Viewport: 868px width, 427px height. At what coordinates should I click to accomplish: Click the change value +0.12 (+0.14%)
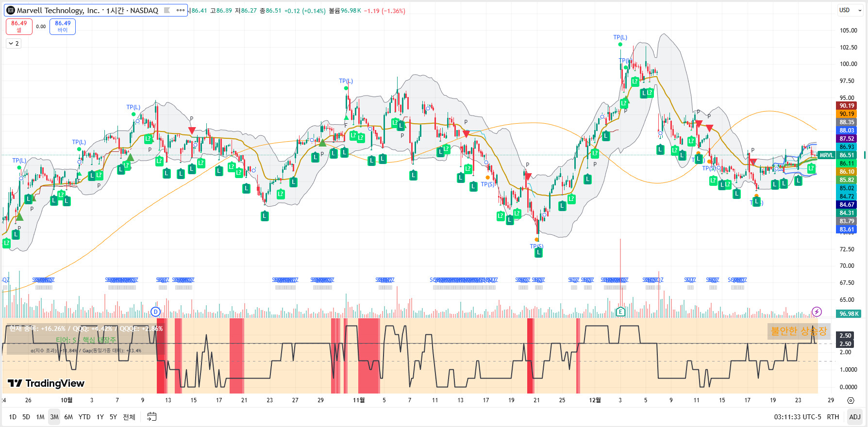305,11
